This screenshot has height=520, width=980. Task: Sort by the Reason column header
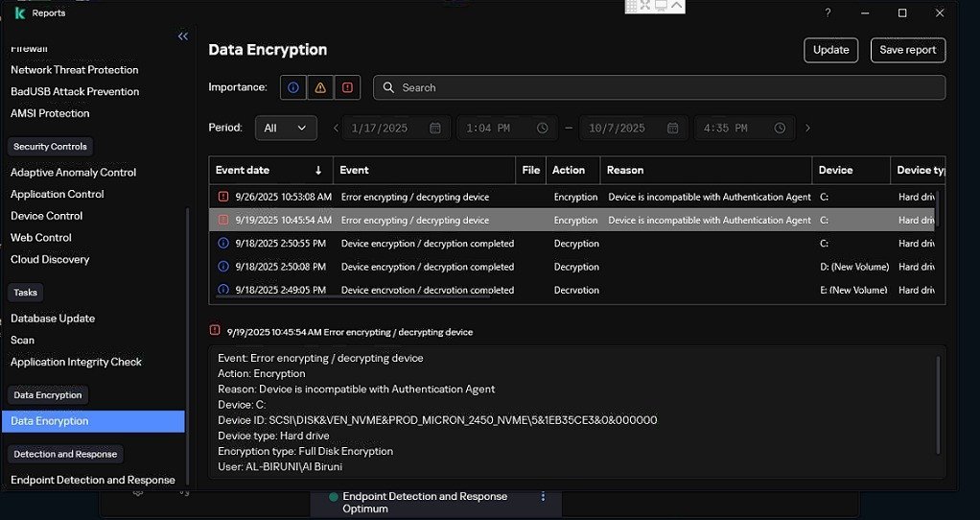(707, 170)
